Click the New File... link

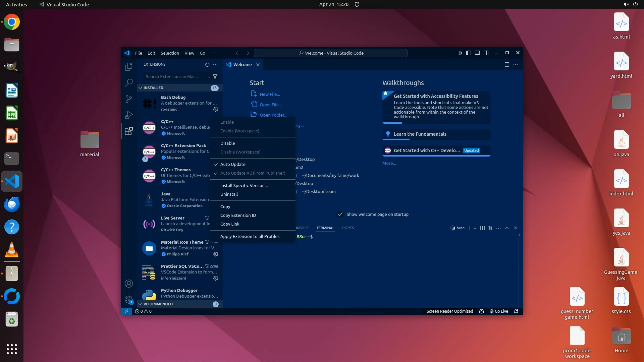coord(269,94)
